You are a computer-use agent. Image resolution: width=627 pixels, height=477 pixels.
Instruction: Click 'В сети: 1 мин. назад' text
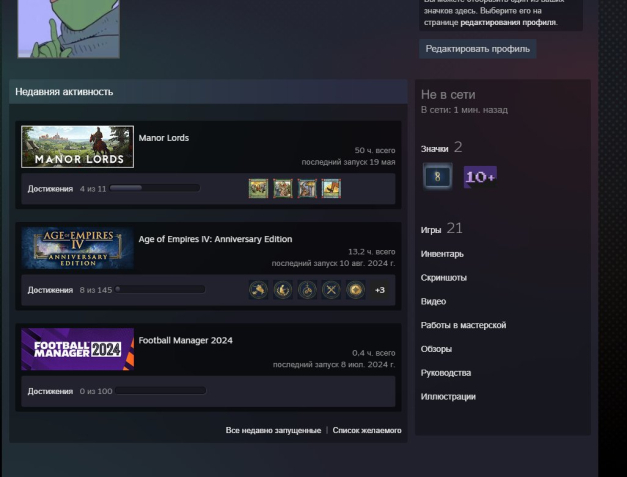pos(464,110)
